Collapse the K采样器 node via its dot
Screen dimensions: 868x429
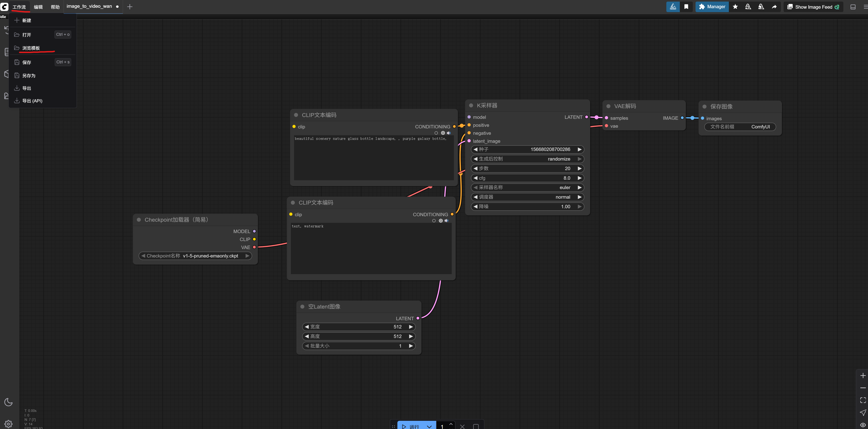471,105
